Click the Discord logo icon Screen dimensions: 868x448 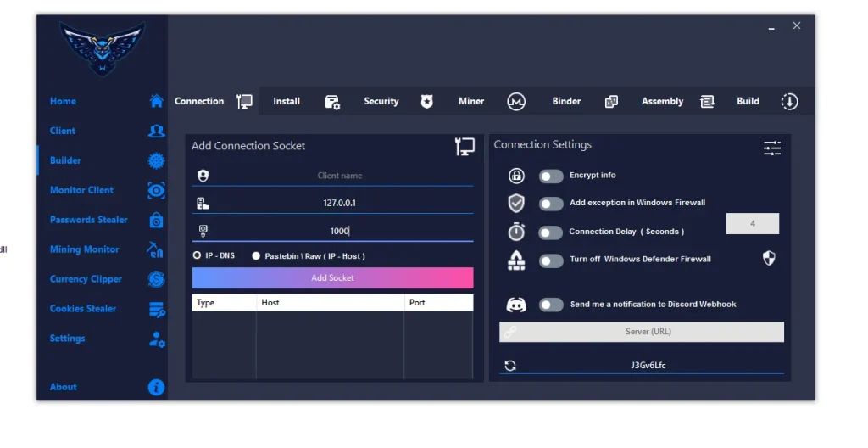tap(516, 305)
